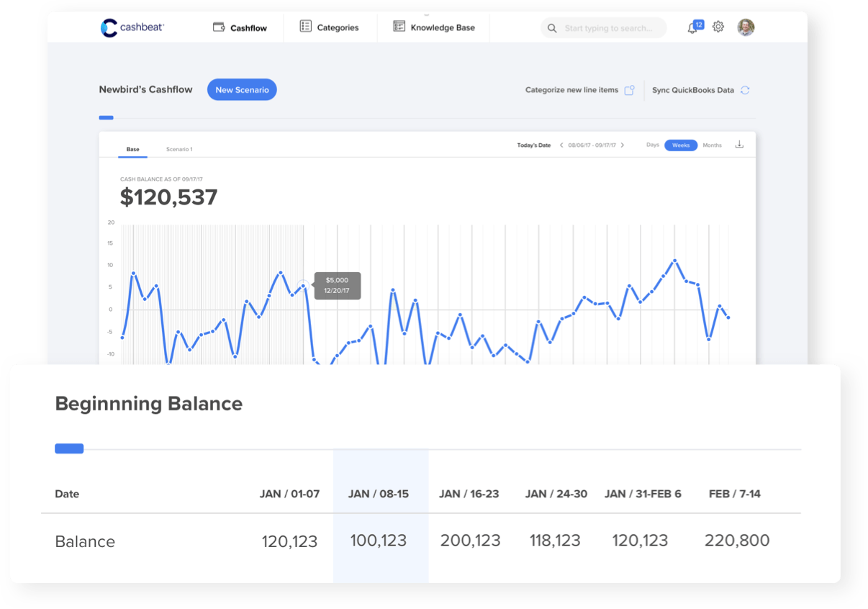Click in the search input field
The width and height of the screenshot is (868, 609).
(x=612, y=29)
